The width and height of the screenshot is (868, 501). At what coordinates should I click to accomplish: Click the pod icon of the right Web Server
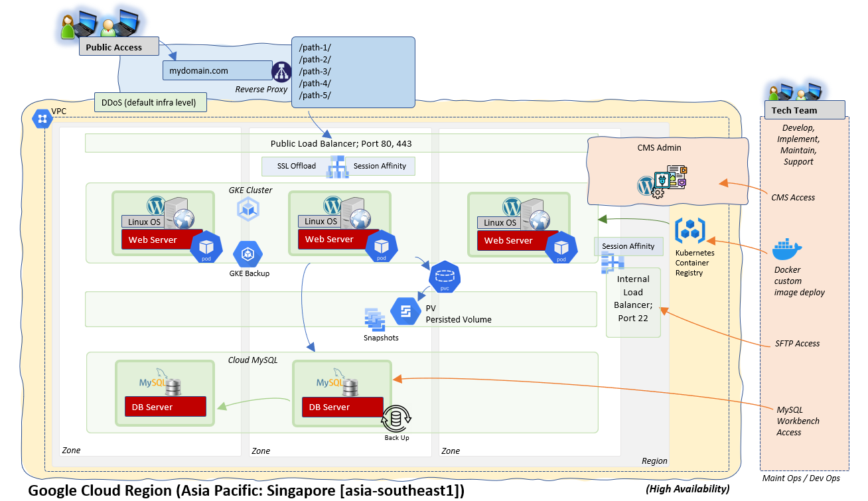(x=561, y=248)
